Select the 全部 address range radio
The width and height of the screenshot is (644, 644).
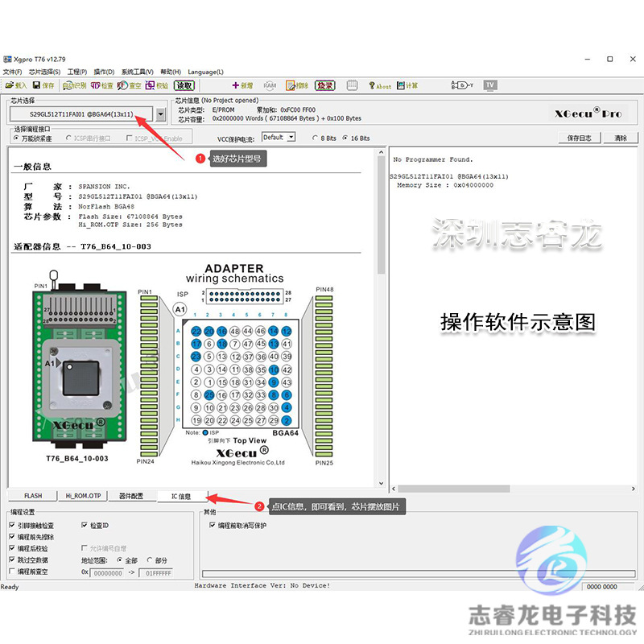(119, 559)
